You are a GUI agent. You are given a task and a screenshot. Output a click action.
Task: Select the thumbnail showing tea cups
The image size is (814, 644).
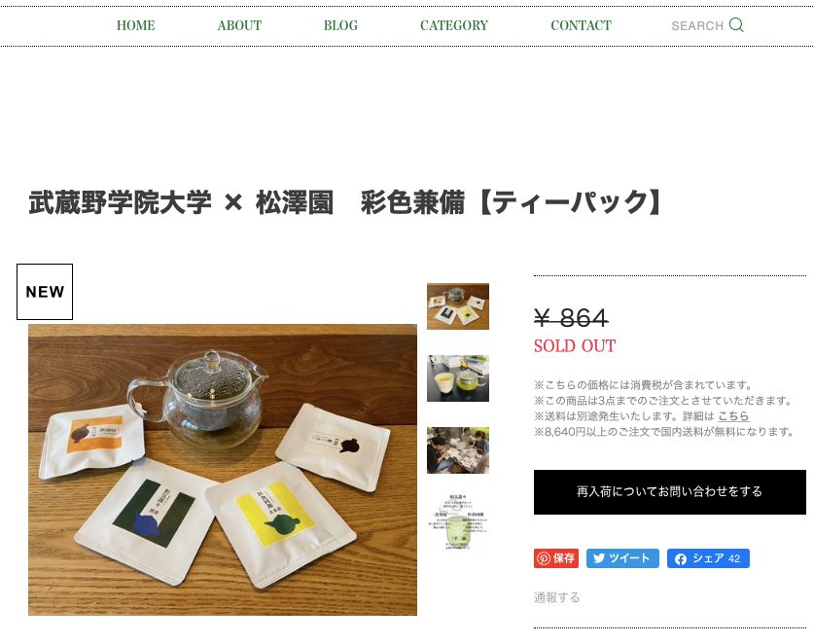458,378
